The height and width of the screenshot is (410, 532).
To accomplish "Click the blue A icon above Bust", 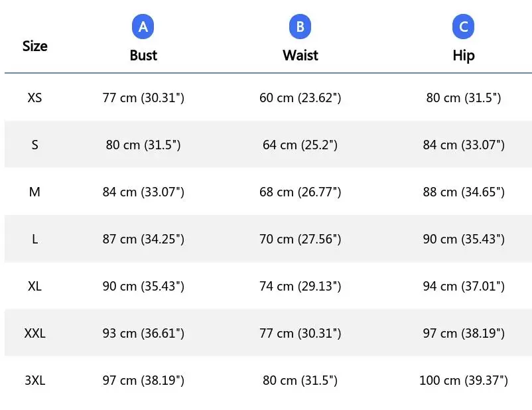I will (143, 27).
